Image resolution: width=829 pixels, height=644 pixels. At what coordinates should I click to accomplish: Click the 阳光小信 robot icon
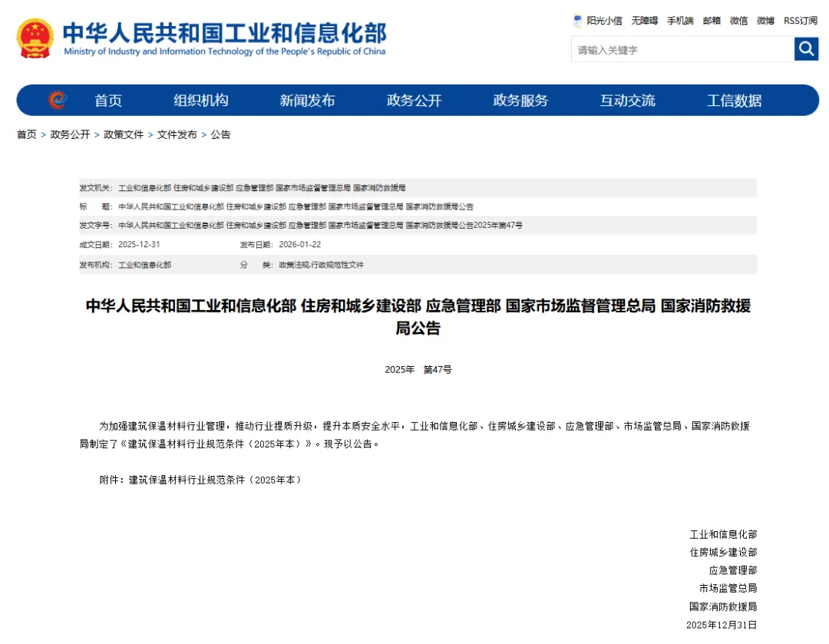[577, 21]
